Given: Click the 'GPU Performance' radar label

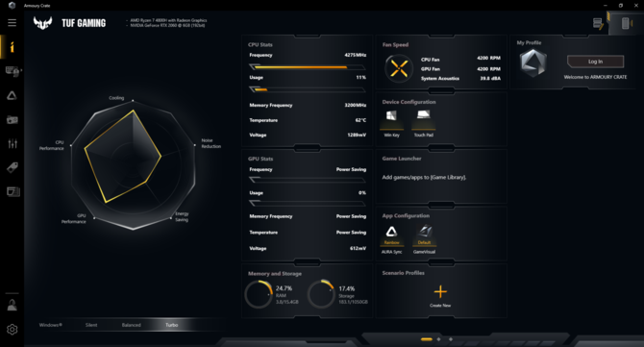Looking at the screenshot, I should [74, 218].
